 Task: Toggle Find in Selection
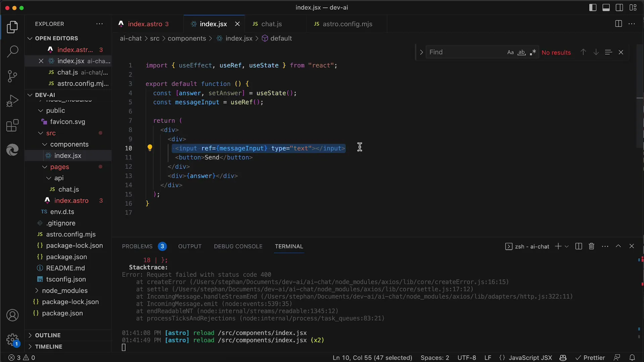pyautogui.click(x=608, y=52)
